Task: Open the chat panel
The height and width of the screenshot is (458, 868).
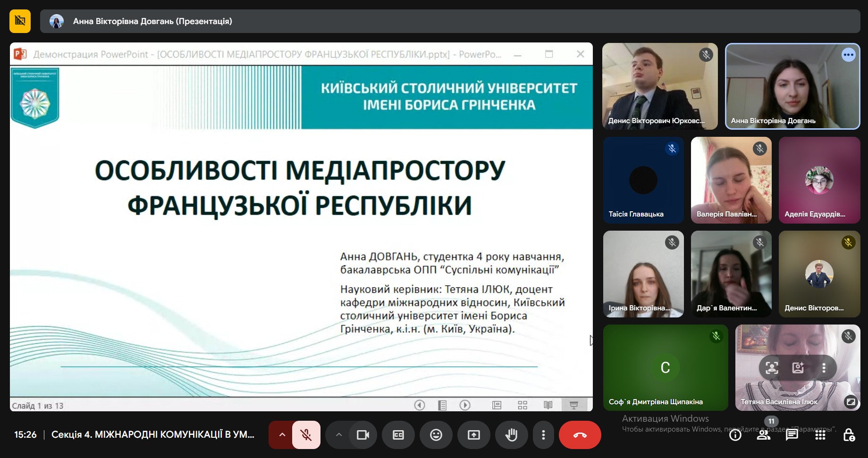Action: (x=792, y=435)
